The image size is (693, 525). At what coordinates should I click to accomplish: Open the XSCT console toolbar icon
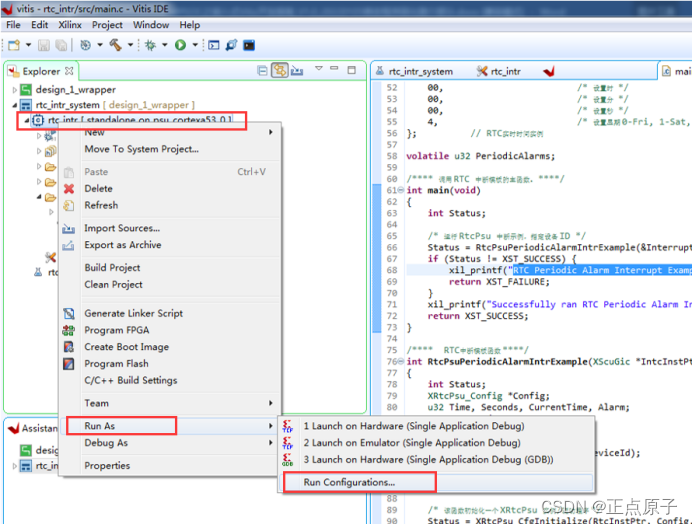(x=214, y=45)
